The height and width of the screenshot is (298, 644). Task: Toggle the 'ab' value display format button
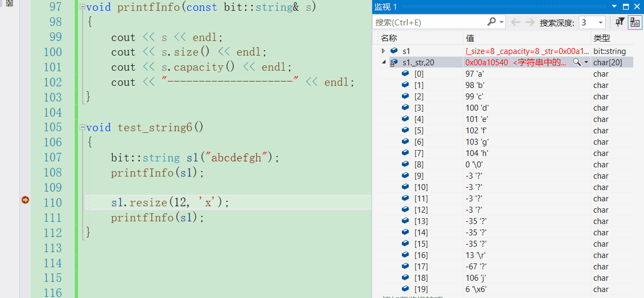[634, 22]
